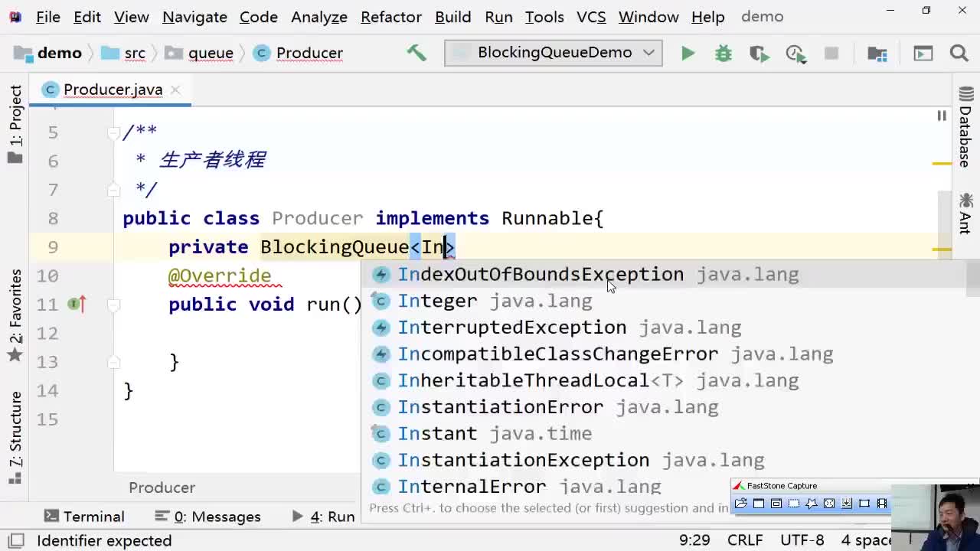Click the tool windows toggle icon in status bar
This screenshot has width=980, height=551.
(15, 540)
